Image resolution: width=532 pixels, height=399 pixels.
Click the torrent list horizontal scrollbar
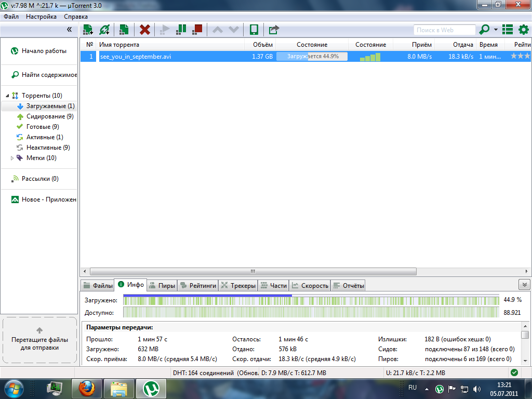[253, 271]
